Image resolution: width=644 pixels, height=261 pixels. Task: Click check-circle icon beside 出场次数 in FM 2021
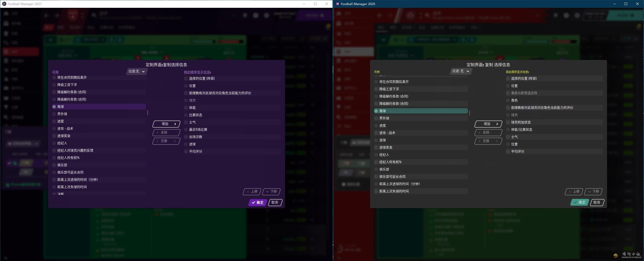186,137
